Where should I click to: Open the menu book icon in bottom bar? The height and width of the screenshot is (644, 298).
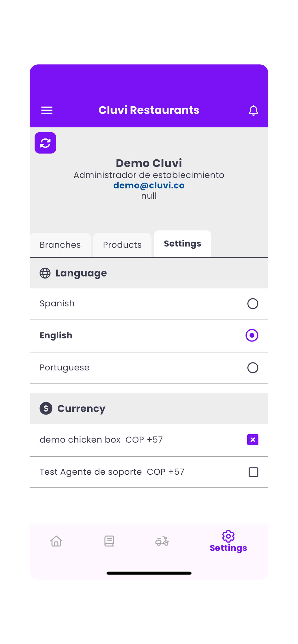(x=109, y=541)
